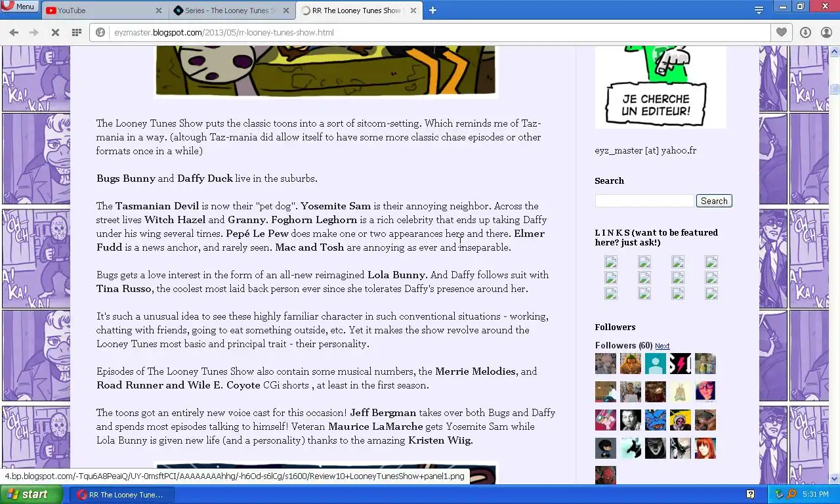Select the RR The Looney Tunes Show tab
Viewport: 840px width, 504px height.
[358, 10]
